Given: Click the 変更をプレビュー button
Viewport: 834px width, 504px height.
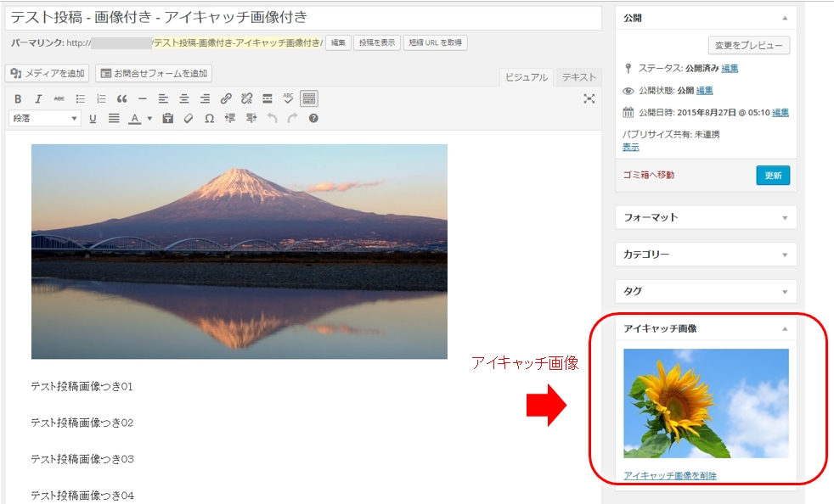Looking at the screenshot, I should tap(749, 46).
